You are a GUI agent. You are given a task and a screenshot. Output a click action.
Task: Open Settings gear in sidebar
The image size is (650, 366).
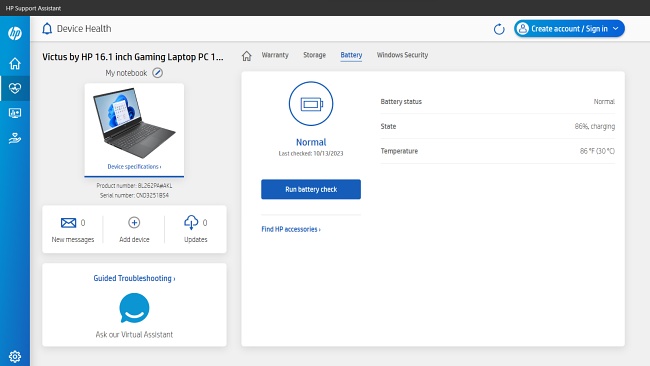(x=15, y=356)
